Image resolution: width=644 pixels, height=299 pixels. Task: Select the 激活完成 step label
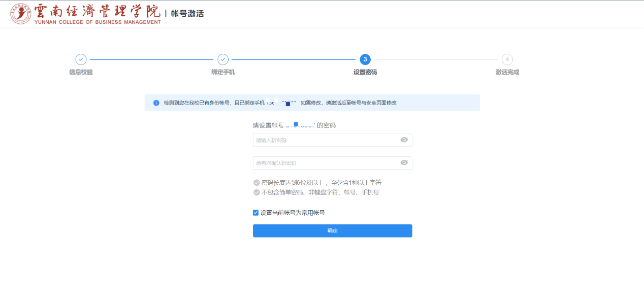pyautogui.click(x=507, y=72)
